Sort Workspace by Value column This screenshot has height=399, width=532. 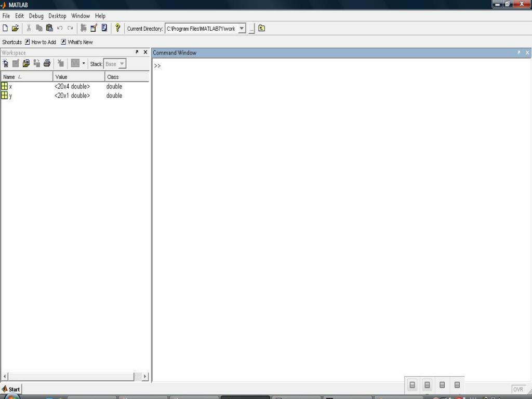(79, 77)
